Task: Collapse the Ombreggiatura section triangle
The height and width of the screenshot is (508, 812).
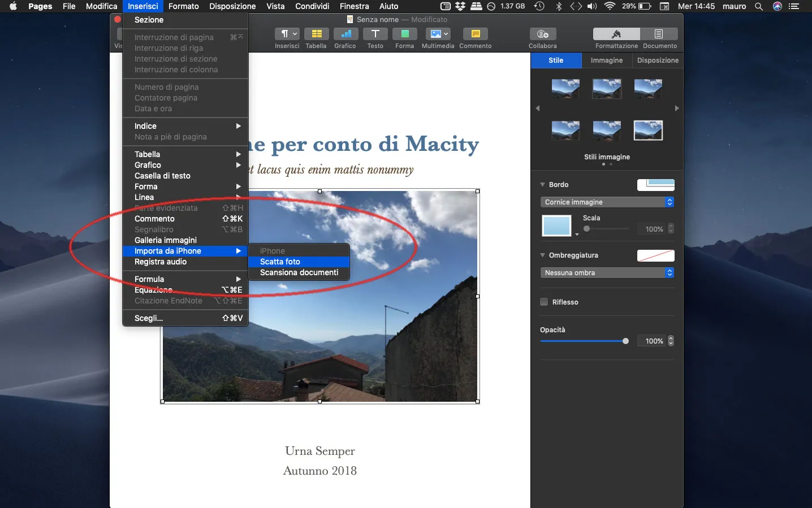Action: (543, 255)
